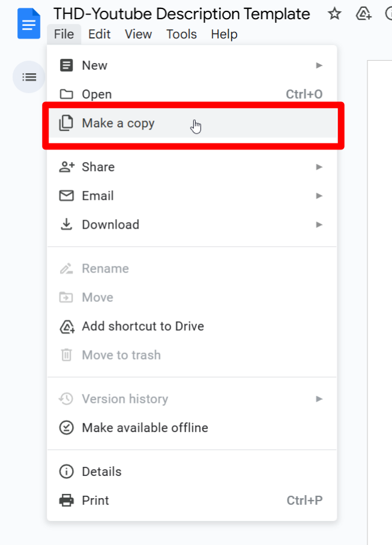Expand the Download submenu arrow

(319, 224)
